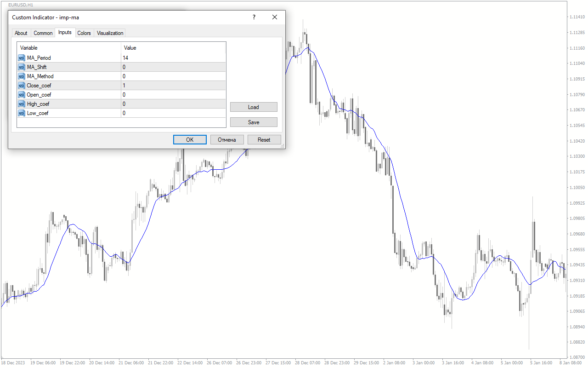
Task: Switch to the Common tab
Action: pos(43,33)
